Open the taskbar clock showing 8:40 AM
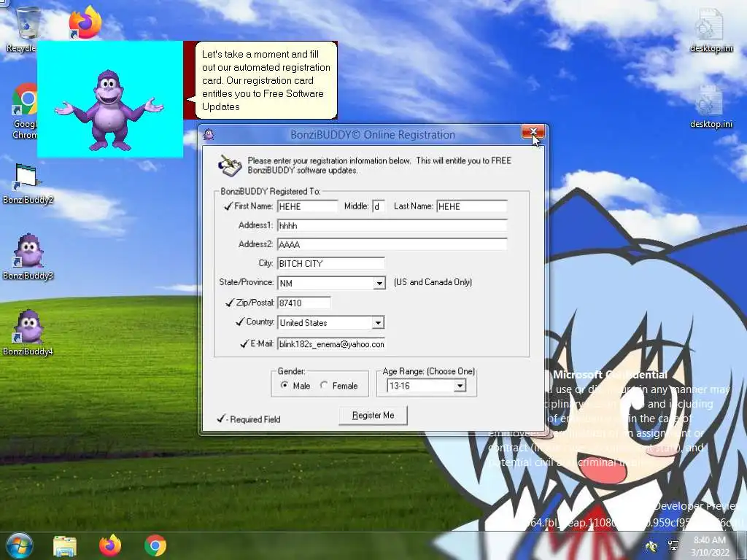747x560 pixels. [710, 546]
